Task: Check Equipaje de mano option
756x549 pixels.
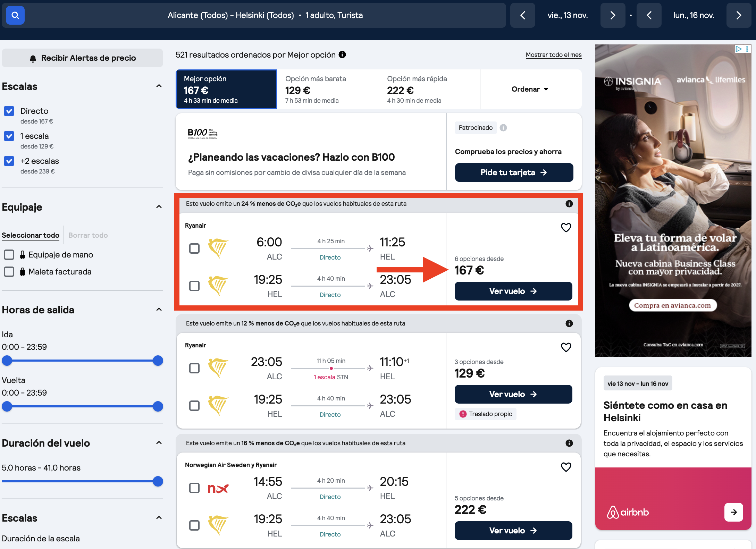Action: coord(9,255)
